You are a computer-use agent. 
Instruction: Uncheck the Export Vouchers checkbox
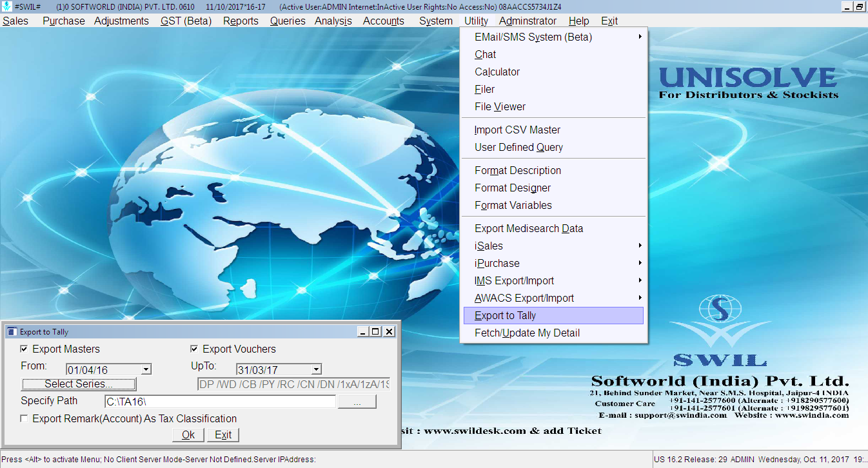point(194,349)
